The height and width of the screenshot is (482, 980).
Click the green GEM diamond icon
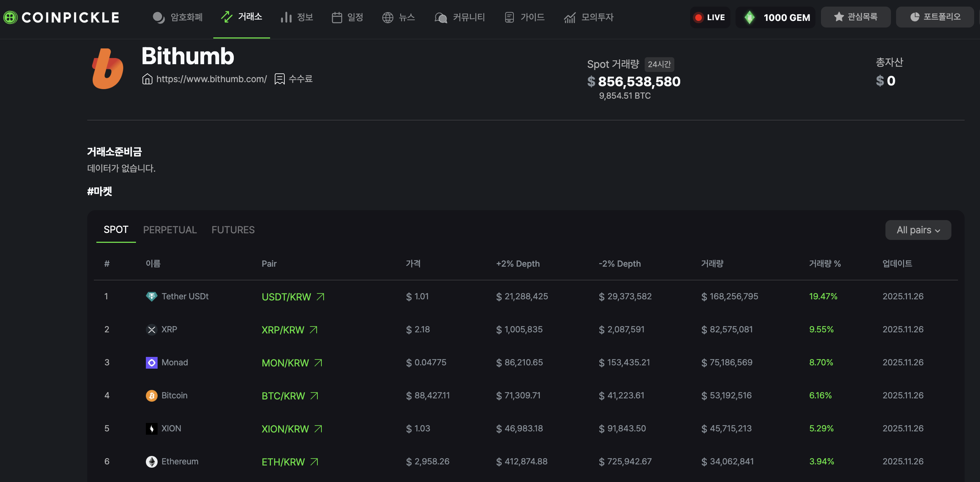tap(749, 17)
